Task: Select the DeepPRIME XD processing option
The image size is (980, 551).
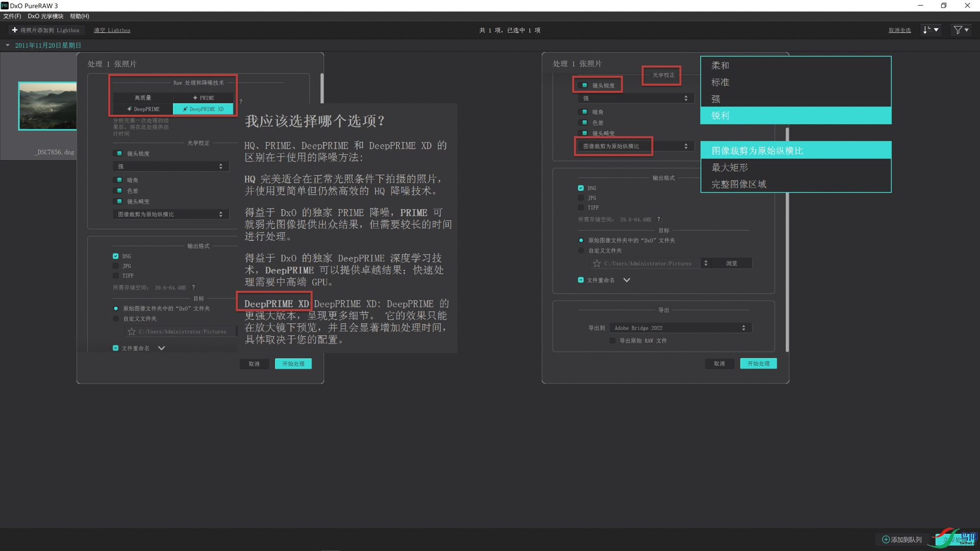Action: tap(203, 109)
